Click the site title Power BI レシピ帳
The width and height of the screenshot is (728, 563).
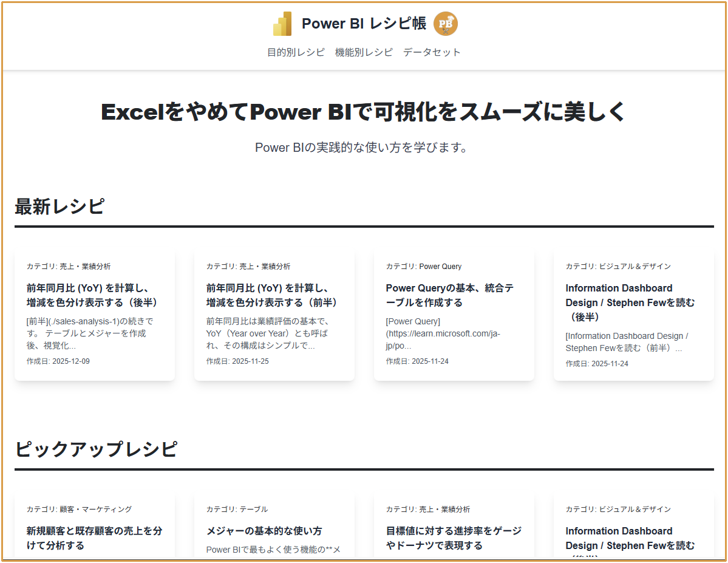[x=363, y=24]
